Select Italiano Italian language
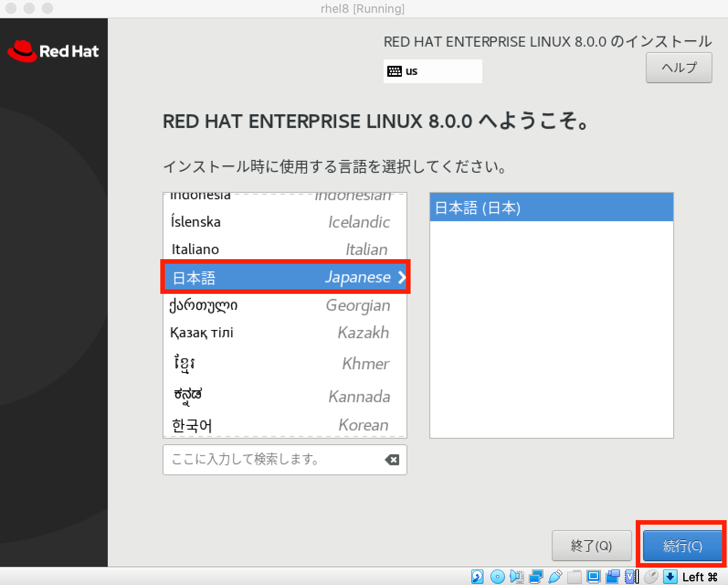This screenshot has width=728, height=585. coord(285,250)
